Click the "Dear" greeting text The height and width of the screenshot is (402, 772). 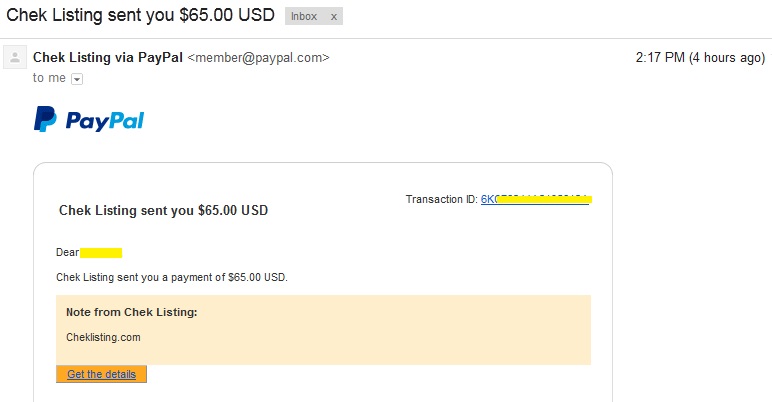coord(67,252)
